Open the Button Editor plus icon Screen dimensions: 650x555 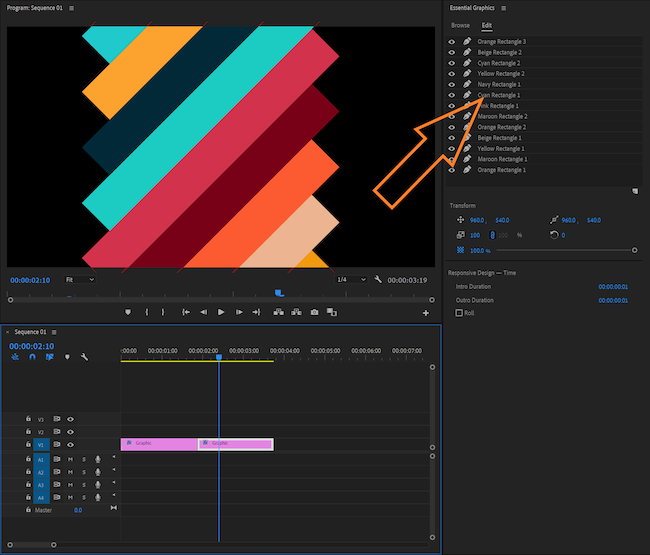point(426,313)
